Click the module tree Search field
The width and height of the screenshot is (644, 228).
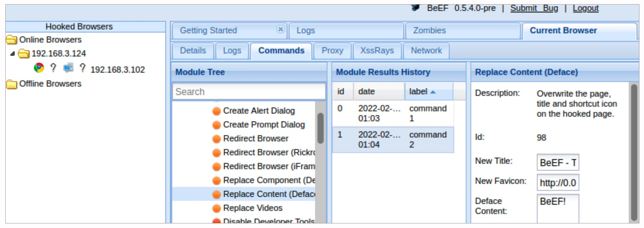(249, 92)
